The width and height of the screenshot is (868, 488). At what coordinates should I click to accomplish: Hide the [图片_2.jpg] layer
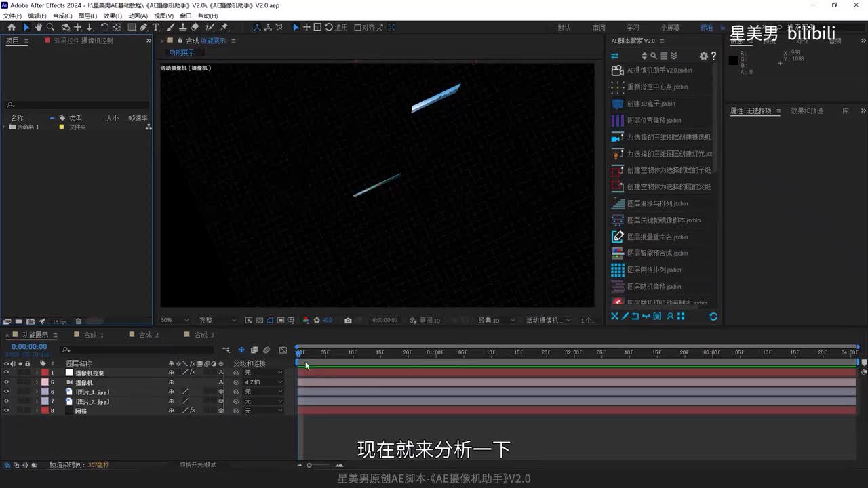pos(7,401)
